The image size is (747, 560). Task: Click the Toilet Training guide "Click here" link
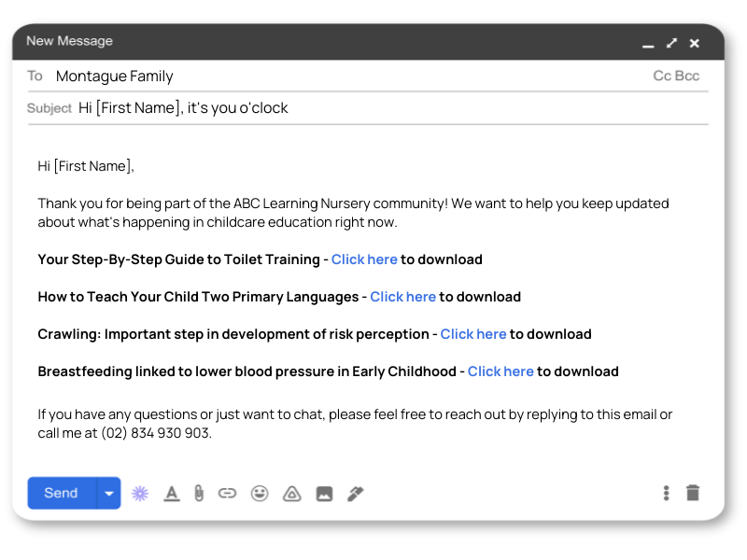(x=364, y=259)
